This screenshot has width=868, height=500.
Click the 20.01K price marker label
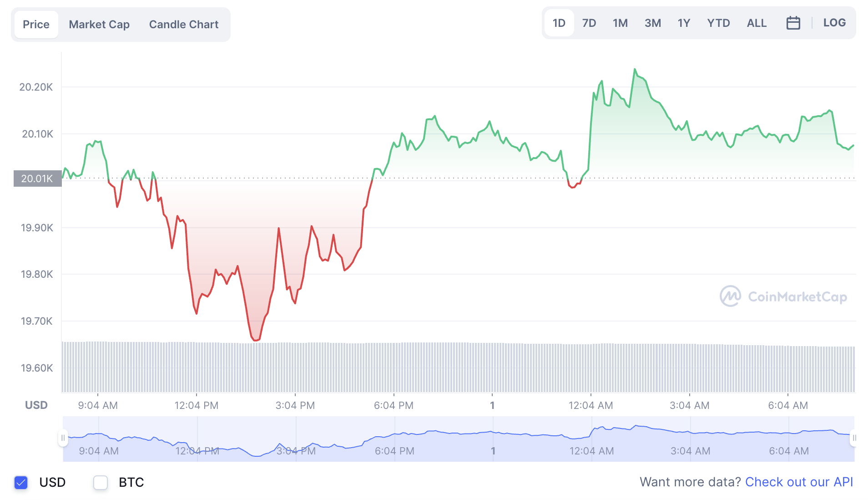(37, 179)
